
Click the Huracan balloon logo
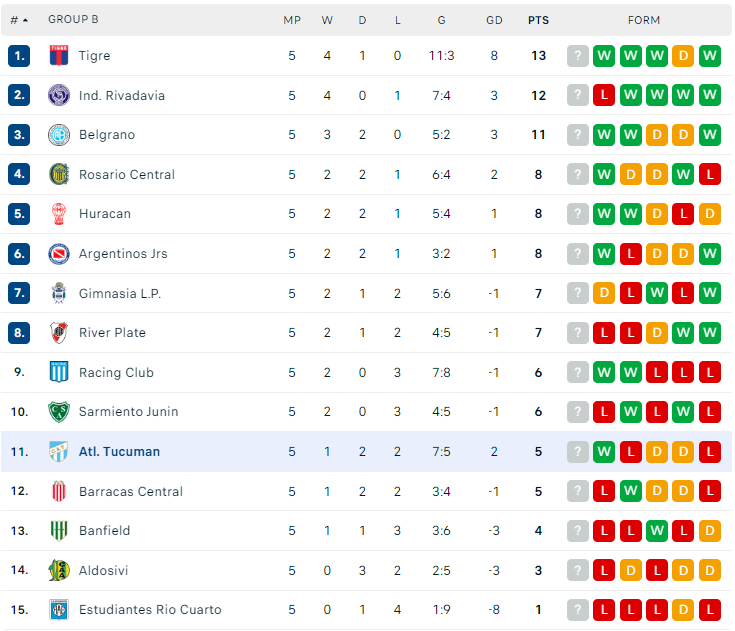(x=59, y=214)
